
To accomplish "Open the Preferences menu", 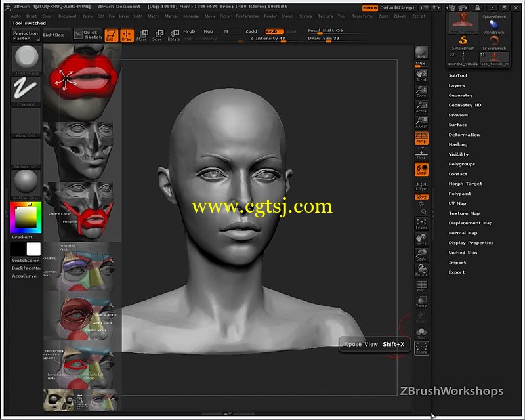I will (x=247, y=16).
